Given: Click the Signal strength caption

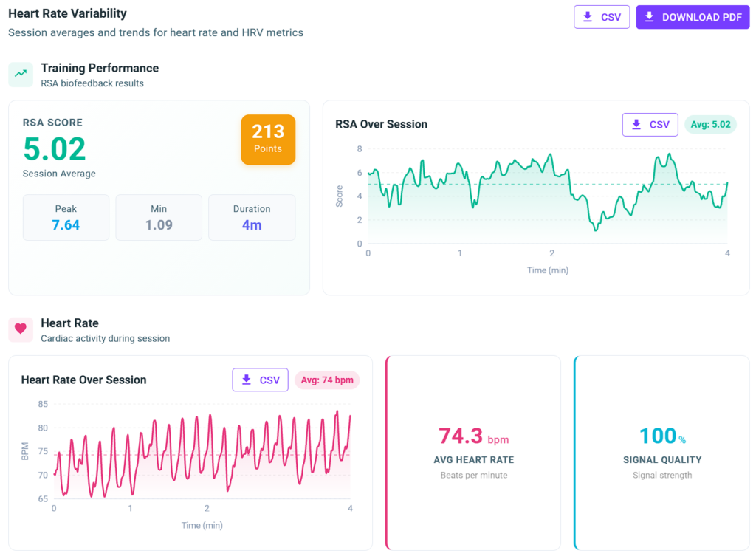Looking at the screenshot, I should (662, 475).
